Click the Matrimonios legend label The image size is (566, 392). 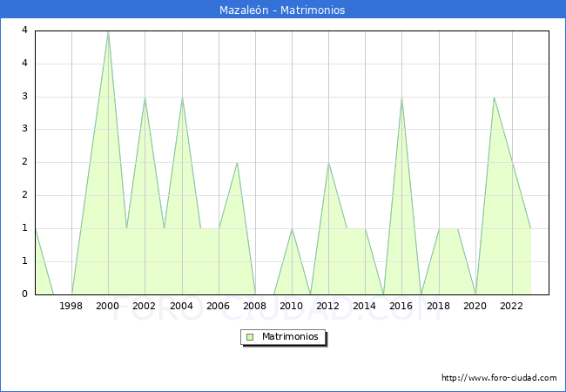pos(290,336)
